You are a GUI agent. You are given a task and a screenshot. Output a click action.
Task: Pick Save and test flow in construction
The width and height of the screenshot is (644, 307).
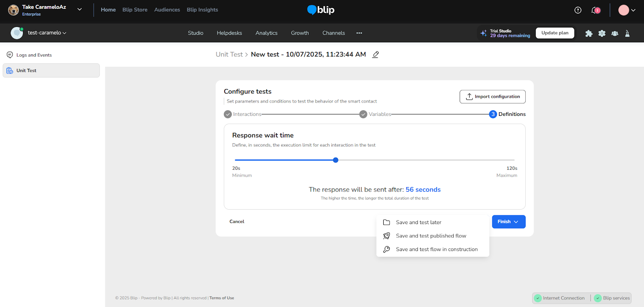click(436, 249)
